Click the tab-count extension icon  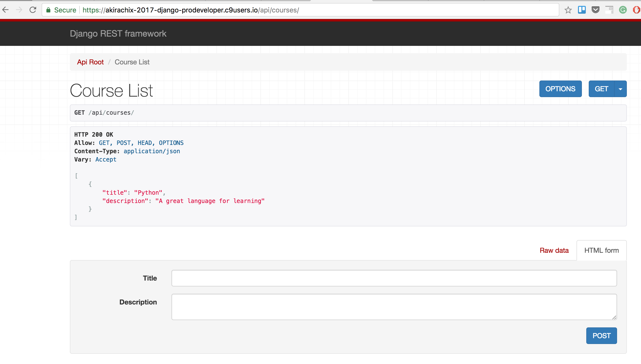(x=609, y=10)
